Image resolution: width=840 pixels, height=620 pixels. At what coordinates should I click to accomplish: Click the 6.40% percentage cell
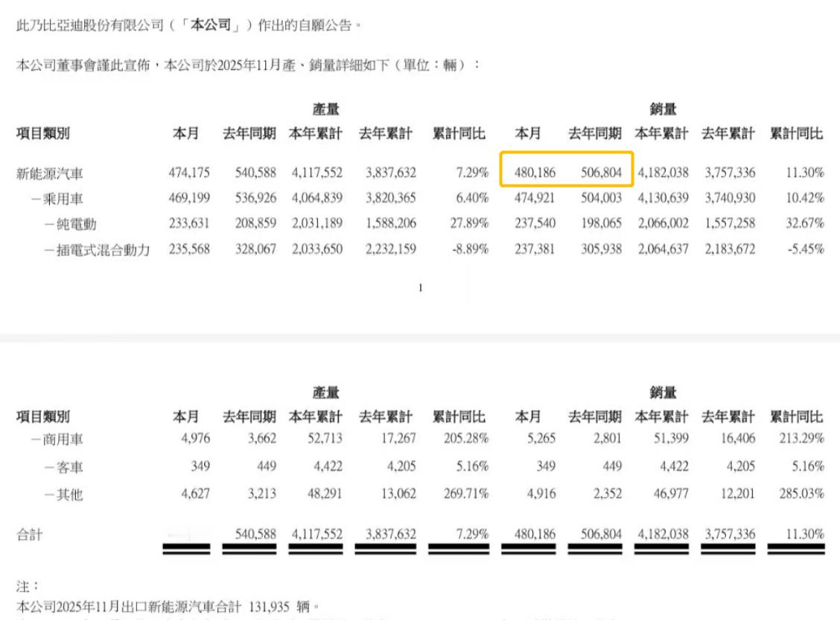click(x=472, y=198)
